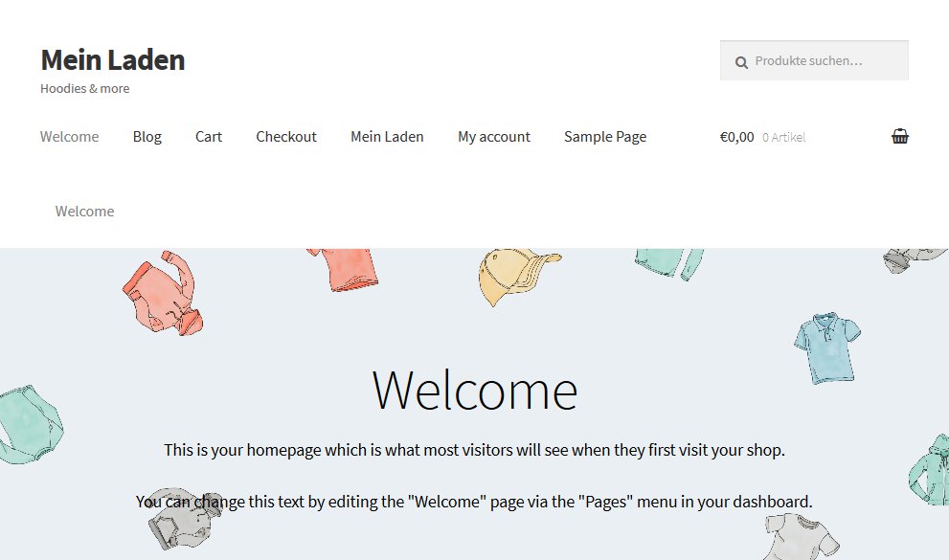Click the red t-shirt illustration
Screen dimensions: 949x560
[x=346, y=267]
